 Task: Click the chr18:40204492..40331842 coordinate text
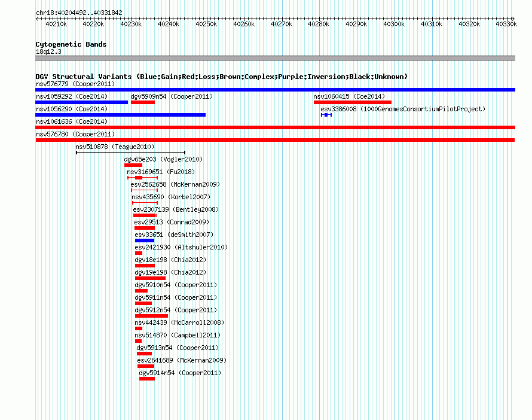(79, 13)
